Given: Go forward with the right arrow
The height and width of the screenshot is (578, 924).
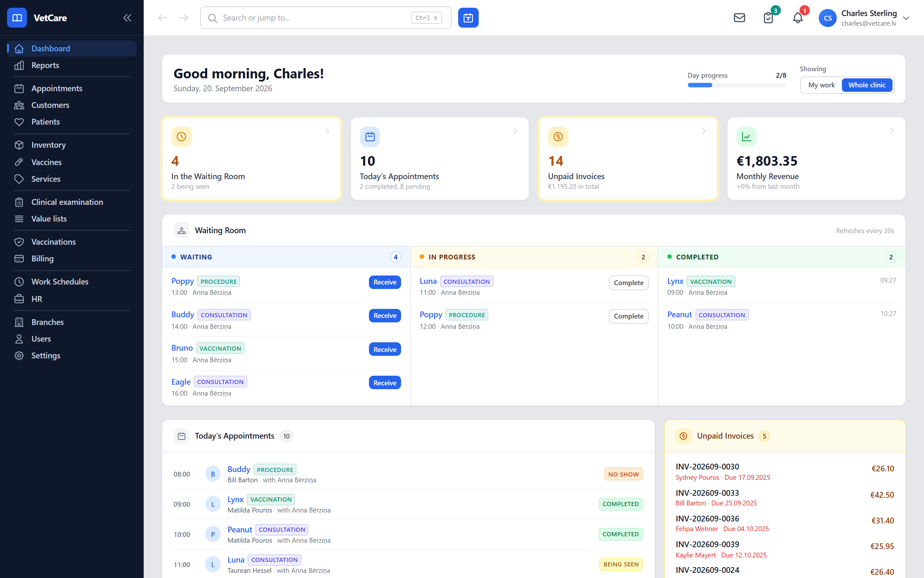Looking at the screenshot, I should point(183,18).
